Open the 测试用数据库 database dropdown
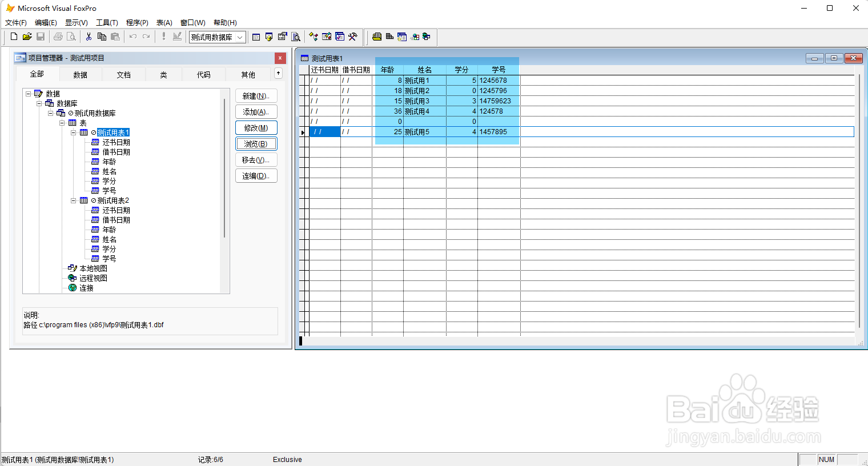The height and width of the screenshot is (466, 868). [x=240, y=37]
